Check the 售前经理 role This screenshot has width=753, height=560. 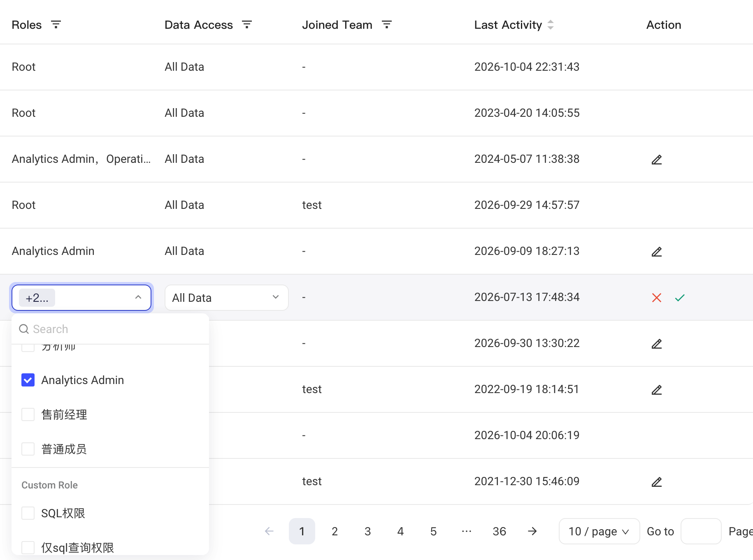pos(28,414)
